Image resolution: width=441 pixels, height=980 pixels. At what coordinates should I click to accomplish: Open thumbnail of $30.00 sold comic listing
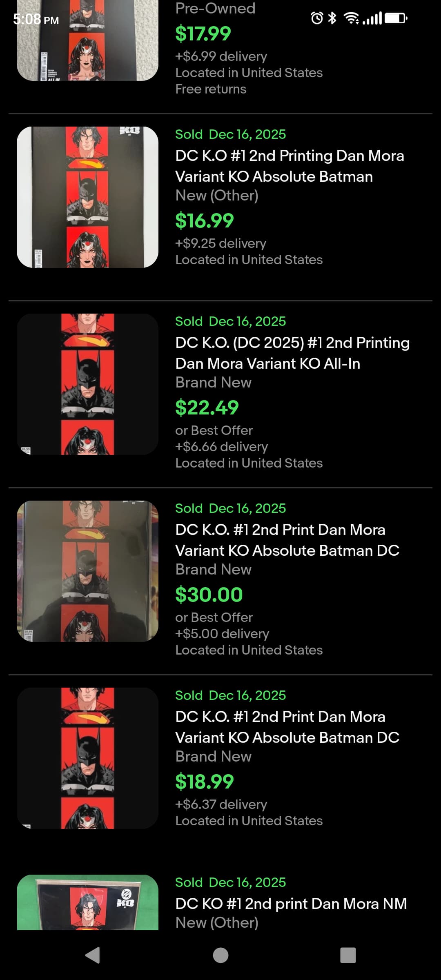click(x=88, y=571)
